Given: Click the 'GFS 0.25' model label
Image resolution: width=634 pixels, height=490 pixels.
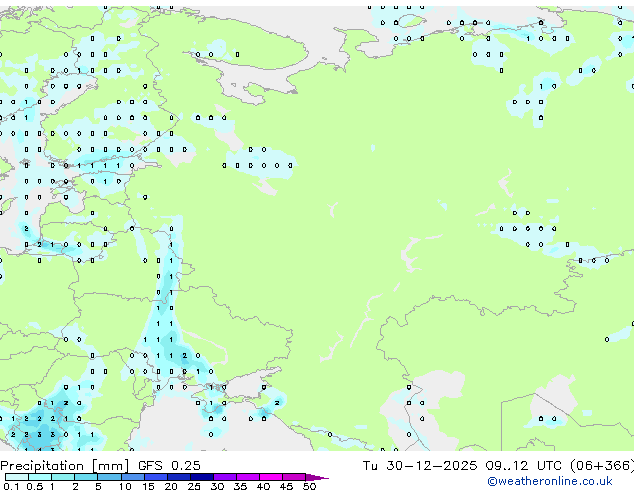Looking at the screenshot, I should (x=169, y=466).
